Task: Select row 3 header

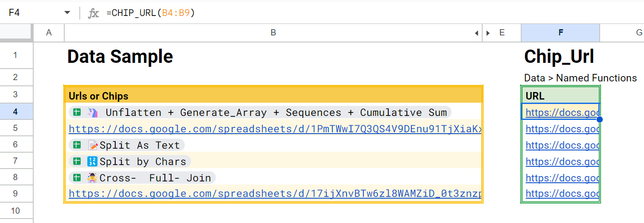Action: [x=16, y=94]
